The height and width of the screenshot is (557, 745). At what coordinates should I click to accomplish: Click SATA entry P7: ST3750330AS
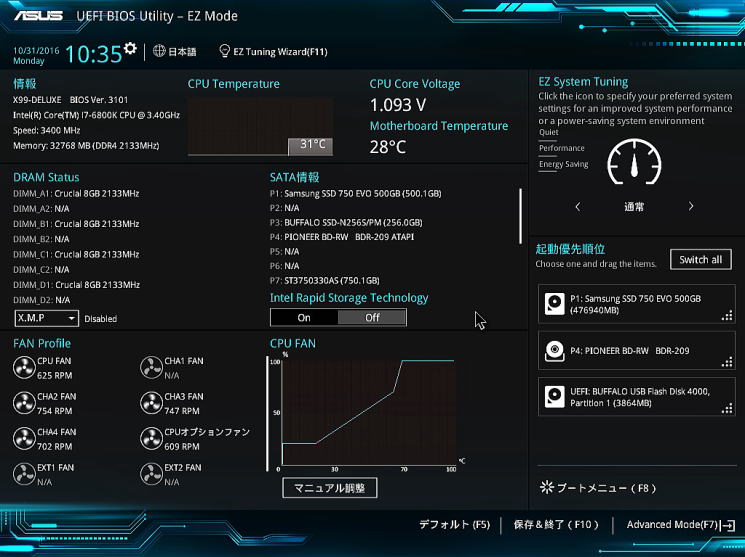[x=325, y=281]
